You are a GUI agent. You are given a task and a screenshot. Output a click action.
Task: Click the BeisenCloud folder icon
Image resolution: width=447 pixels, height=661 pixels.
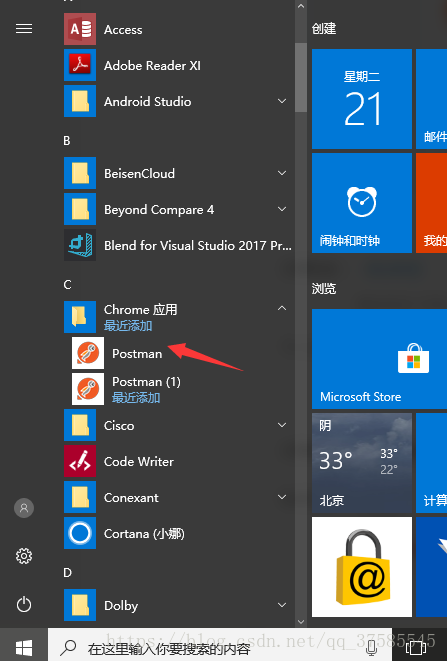(x=80, y=173)
